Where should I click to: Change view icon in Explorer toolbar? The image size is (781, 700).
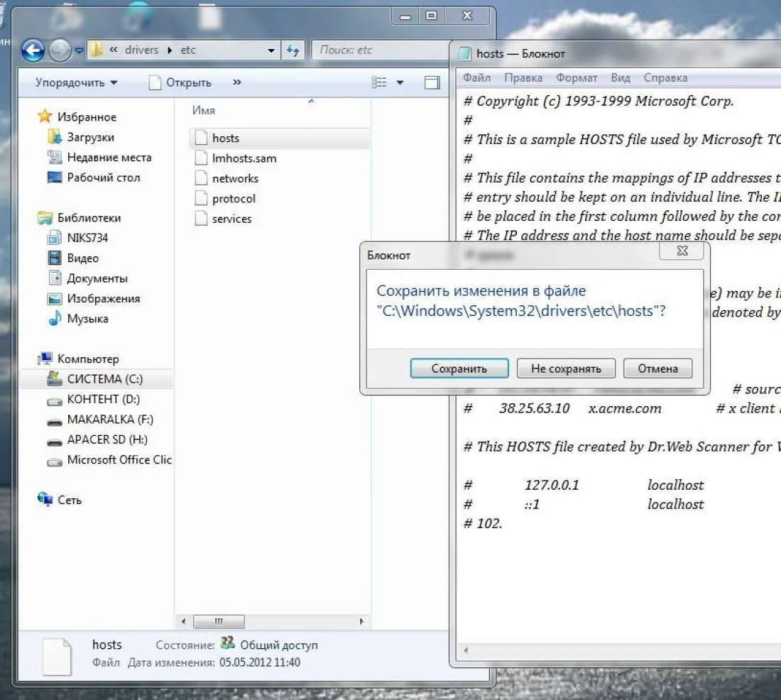(x=379, y=82)
